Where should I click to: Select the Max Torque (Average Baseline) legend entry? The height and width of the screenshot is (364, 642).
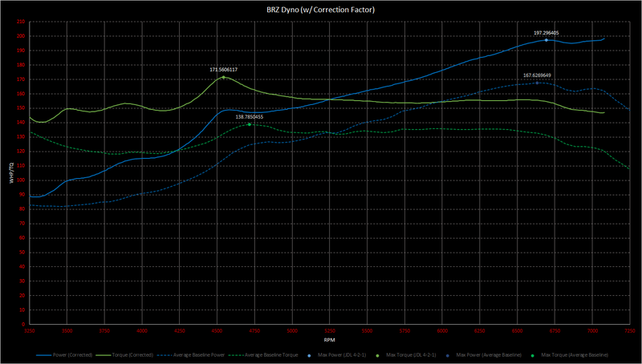click(571, 355)
